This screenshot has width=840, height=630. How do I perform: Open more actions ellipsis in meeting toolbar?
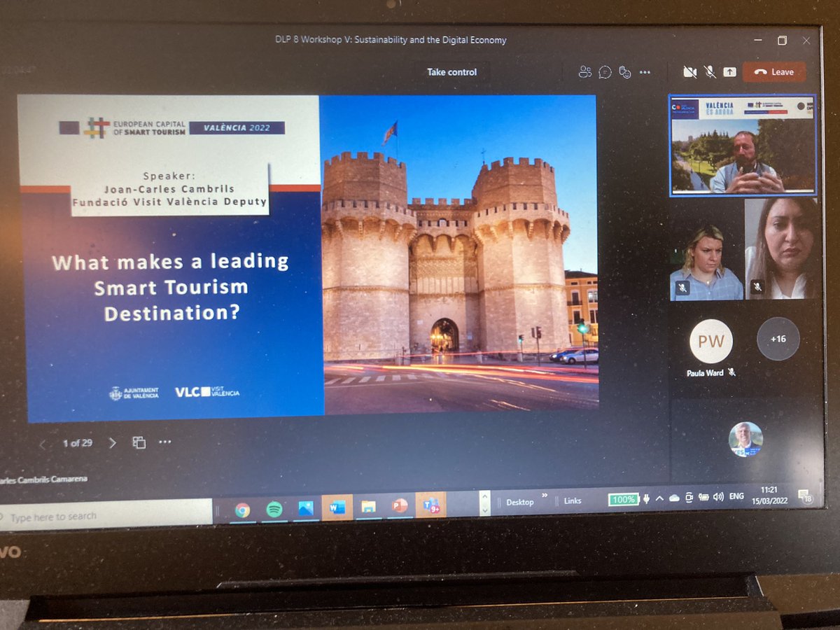click(x=645, y=72)
